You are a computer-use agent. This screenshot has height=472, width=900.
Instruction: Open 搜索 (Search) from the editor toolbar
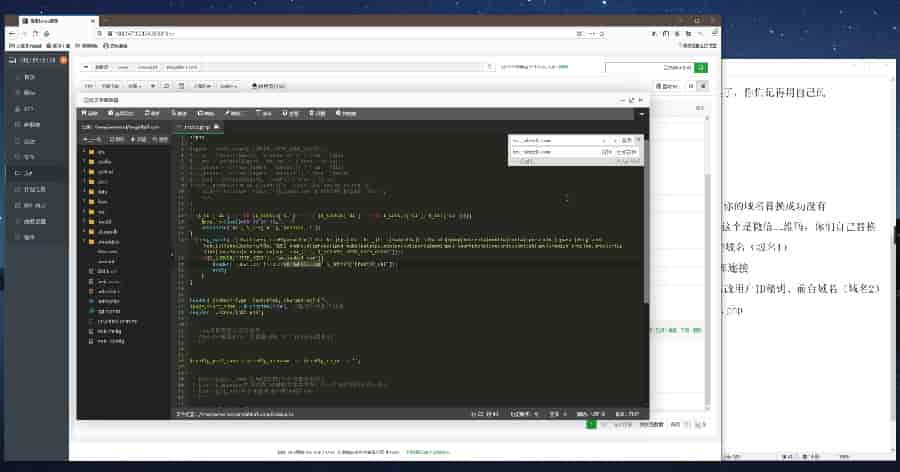coord(179,114)
